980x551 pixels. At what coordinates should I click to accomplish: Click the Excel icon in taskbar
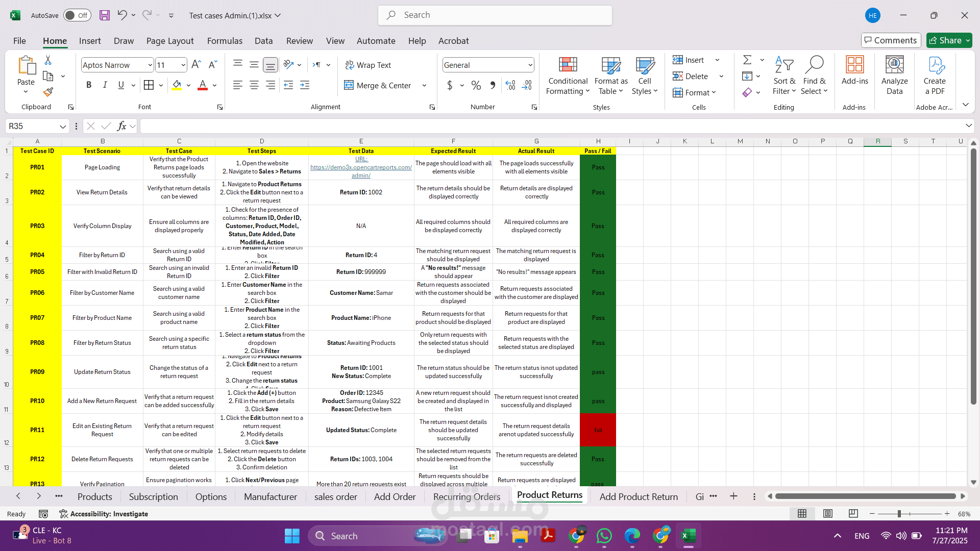click(x=688, y=536)
